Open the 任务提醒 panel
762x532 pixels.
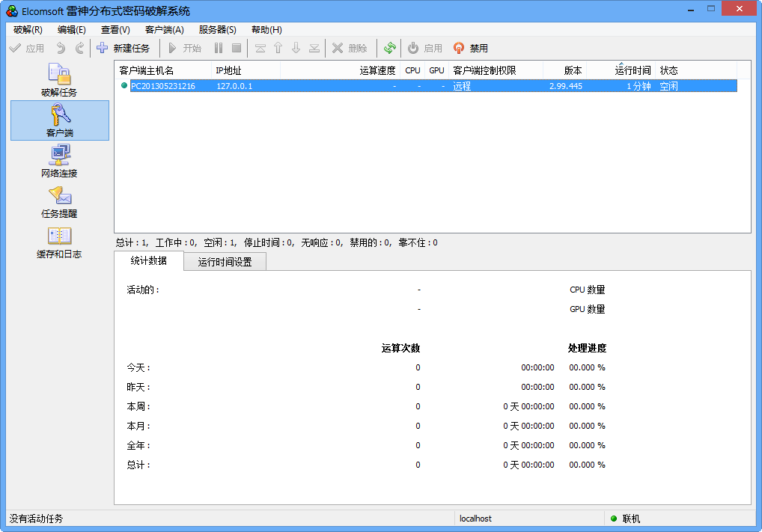point(59,202)
